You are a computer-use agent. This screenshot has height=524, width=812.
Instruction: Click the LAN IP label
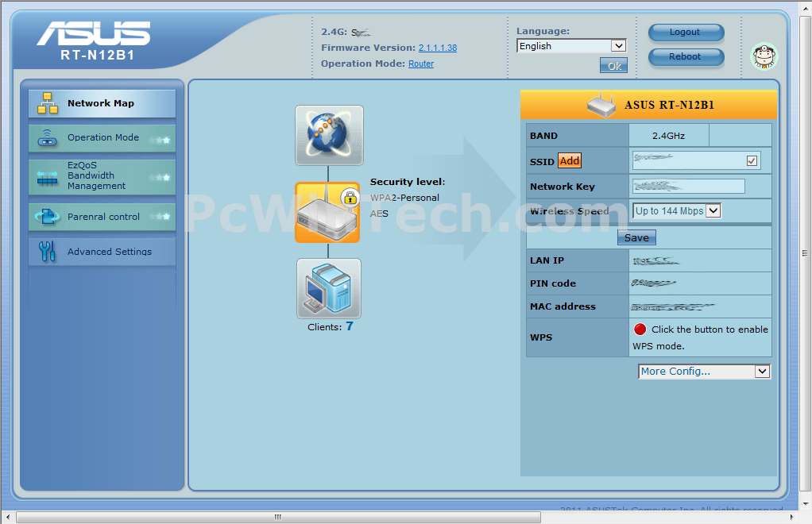[x=547, y=260]
